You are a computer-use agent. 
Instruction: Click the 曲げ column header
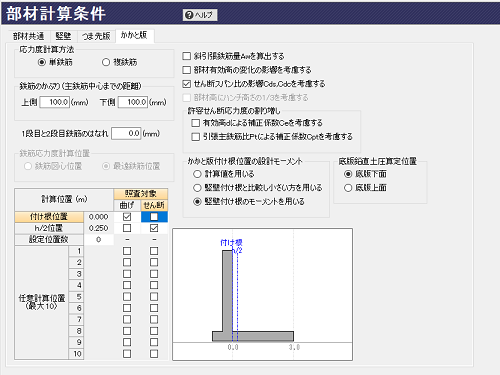pyautogui.click(x=127, y=206)
